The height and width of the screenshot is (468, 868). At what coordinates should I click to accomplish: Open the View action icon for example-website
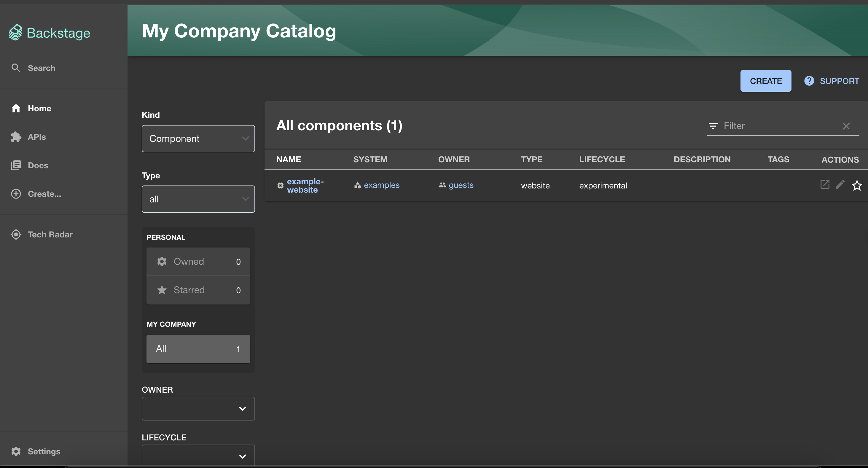pos(824,184)
